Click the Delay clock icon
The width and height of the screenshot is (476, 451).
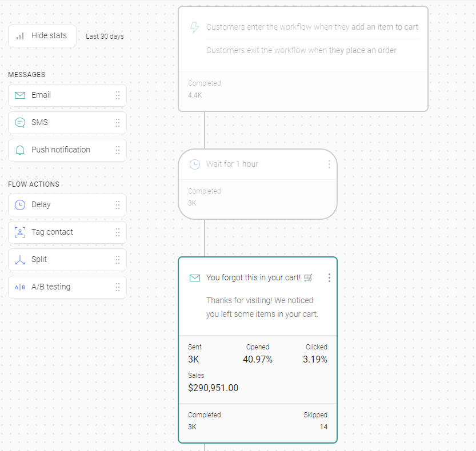pyautogui.click(x=20, y=205)
